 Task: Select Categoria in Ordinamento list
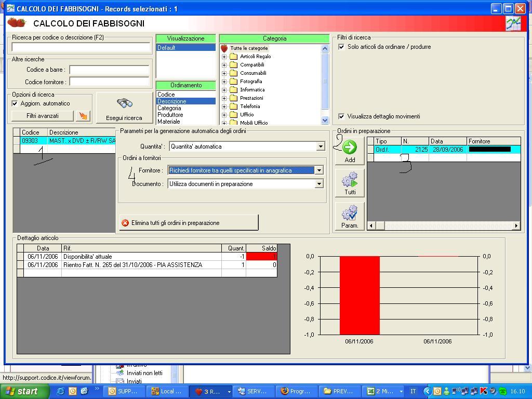pyautogui.click(x=169, y=108)
